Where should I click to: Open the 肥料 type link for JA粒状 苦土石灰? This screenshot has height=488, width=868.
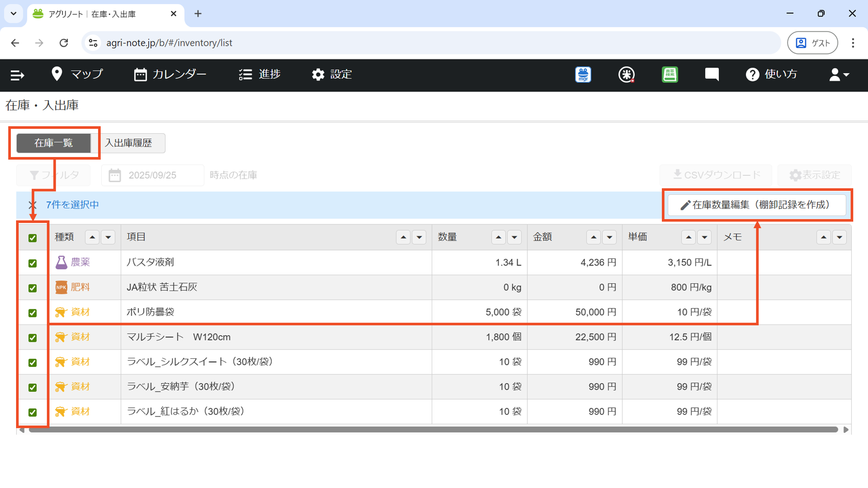(80, 287)
